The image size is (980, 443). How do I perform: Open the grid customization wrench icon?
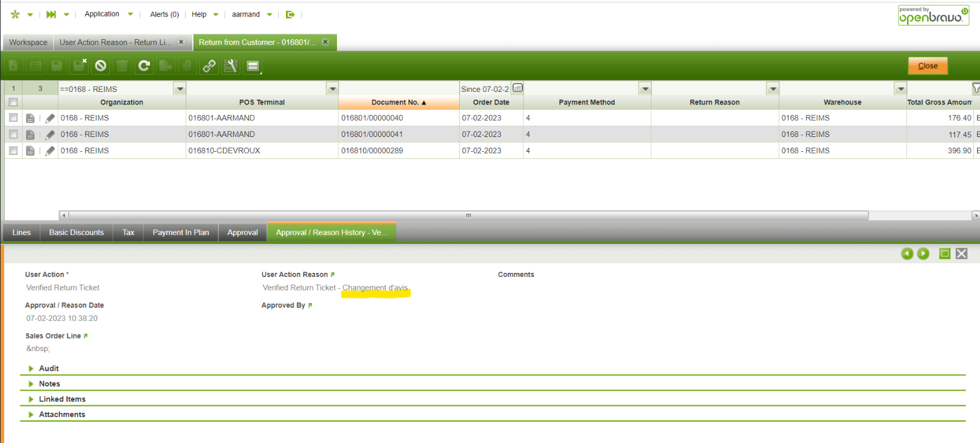pyautogui.click(x=231, y=66)
